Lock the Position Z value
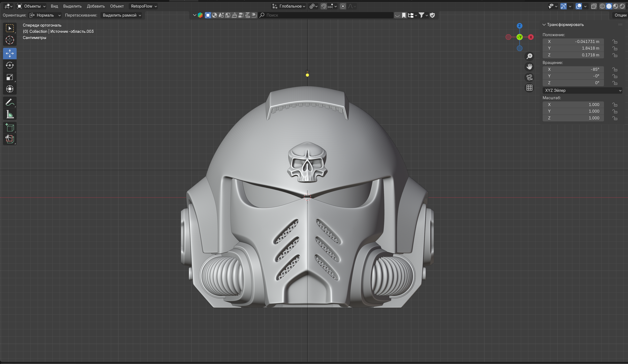The image size is (628, 364). click(x=615, y=55)
